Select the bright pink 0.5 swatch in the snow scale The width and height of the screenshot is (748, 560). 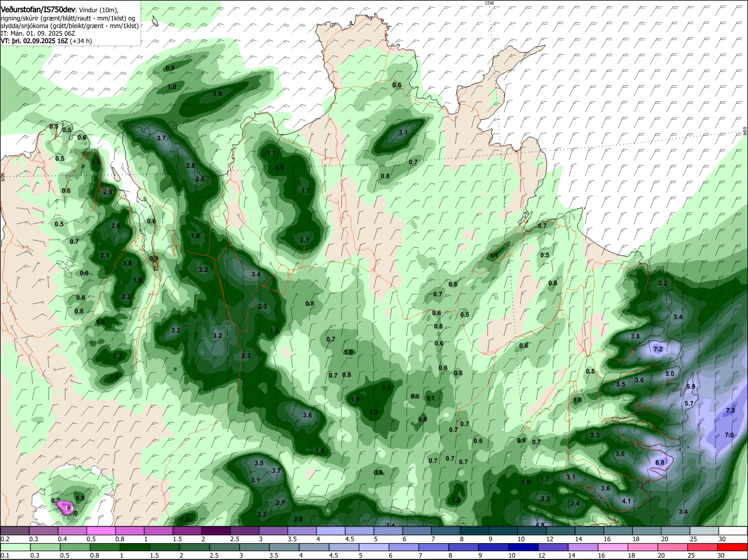[101, 530]
